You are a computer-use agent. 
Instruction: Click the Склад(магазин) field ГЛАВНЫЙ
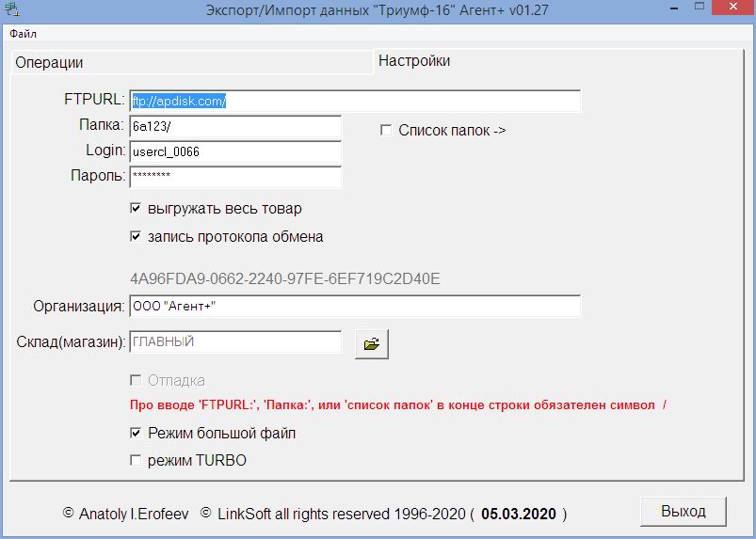coord(235,341)
